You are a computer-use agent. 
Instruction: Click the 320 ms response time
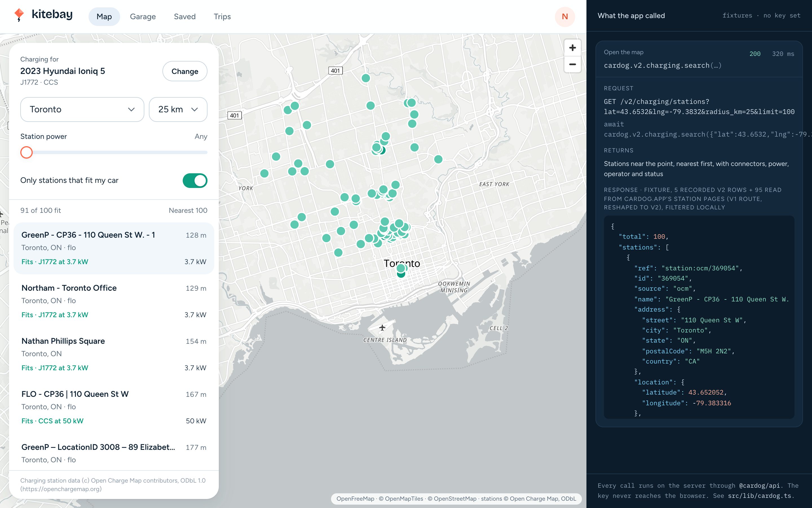783,54
